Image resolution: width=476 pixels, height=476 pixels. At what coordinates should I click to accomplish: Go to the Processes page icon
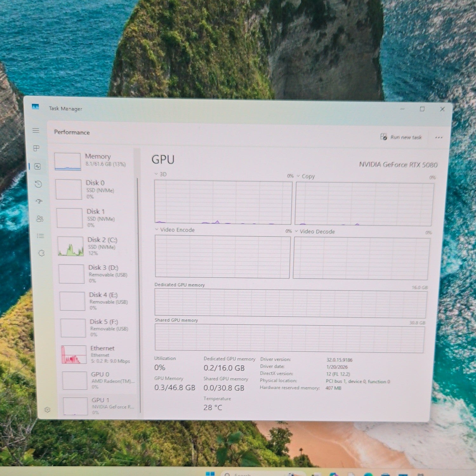(36, 148)
